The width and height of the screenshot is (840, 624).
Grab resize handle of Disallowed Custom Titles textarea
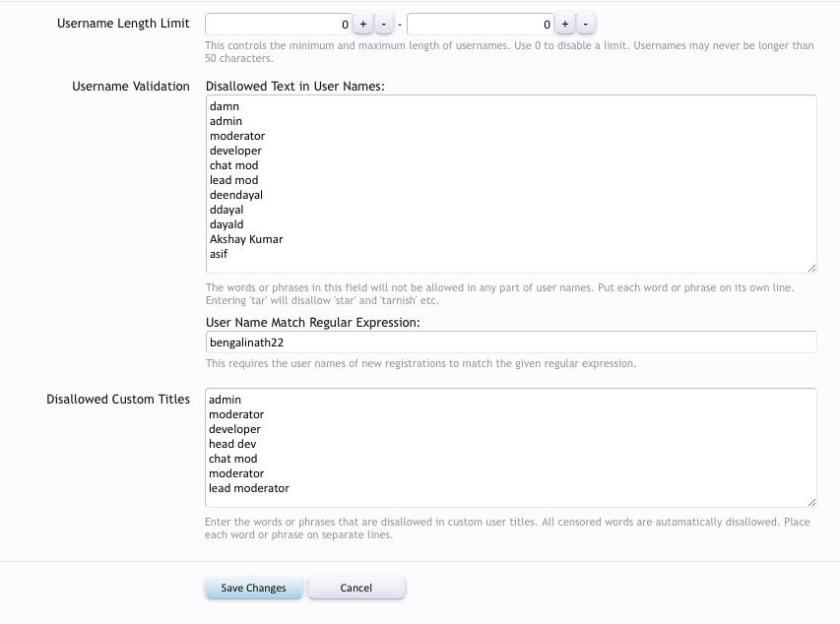[811, 502]
